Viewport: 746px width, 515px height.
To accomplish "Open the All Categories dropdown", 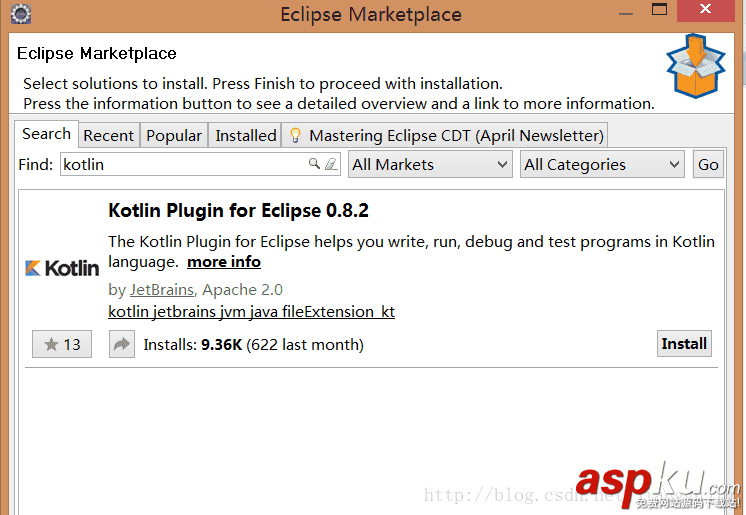I will [602, 165].
